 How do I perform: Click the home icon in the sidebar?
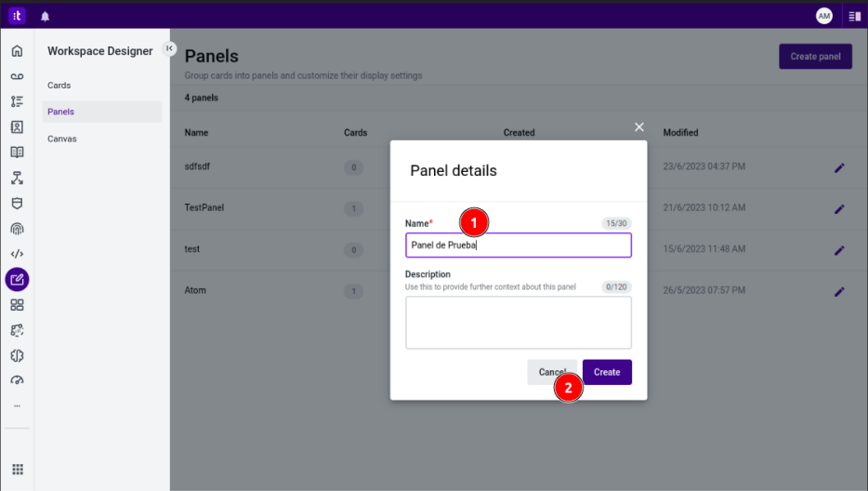tap(17, 50)
